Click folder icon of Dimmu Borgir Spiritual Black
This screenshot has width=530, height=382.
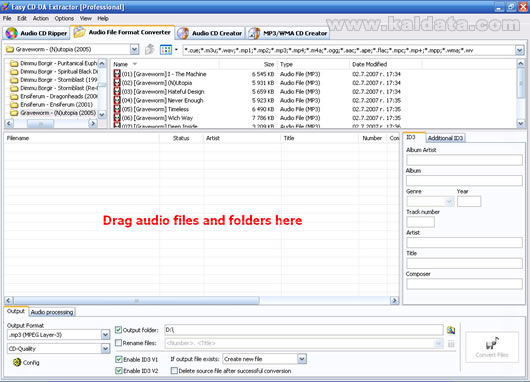point(14,72)
